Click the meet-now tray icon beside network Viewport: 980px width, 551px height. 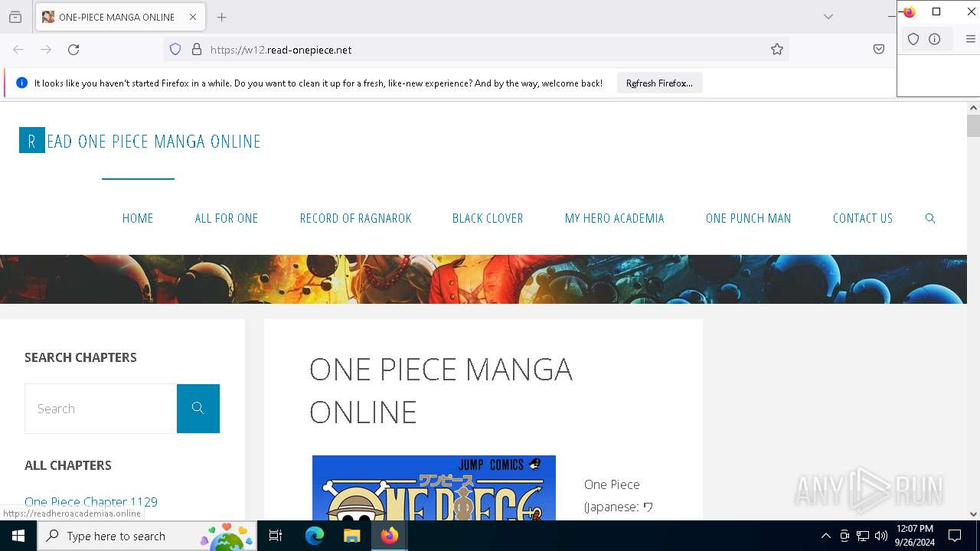844,536
